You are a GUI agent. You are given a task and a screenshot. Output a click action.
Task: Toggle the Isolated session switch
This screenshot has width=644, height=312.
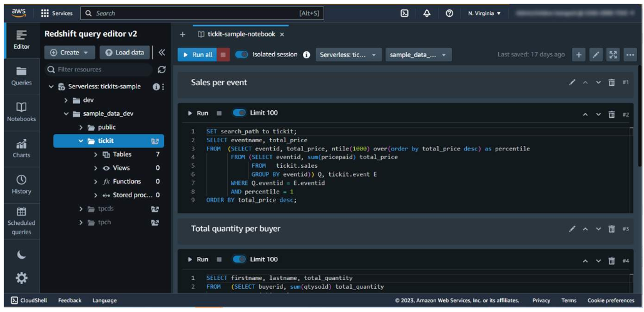(x=242, y=55)
